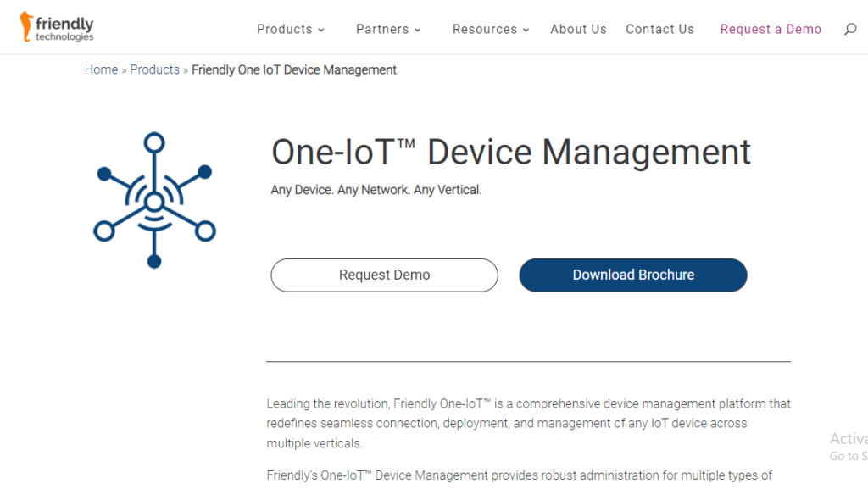
Task: Click the paragraph starting "Friendly's One-IoT"
Action: click(x=520, y=475)
